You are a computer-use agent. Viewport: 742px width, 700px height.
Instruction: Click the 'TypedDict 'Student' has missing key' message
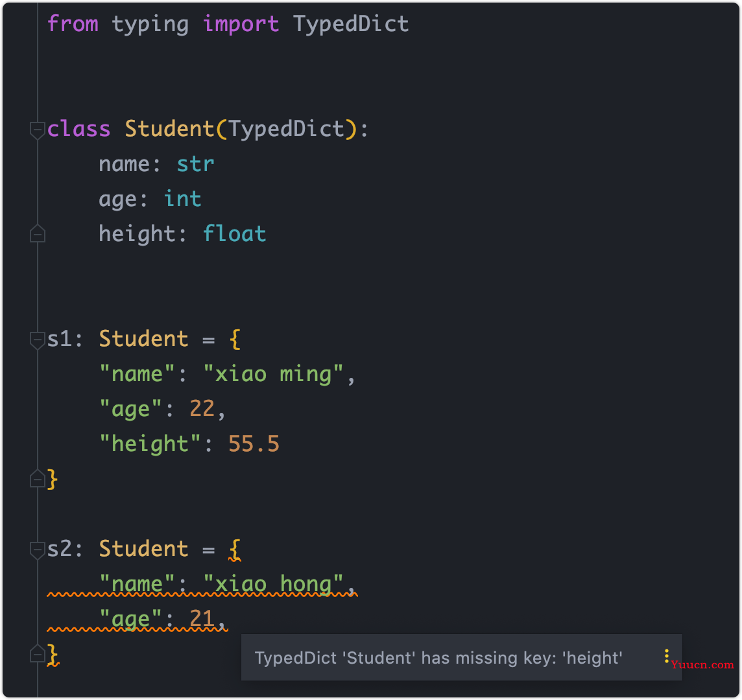tap(438, 658)
